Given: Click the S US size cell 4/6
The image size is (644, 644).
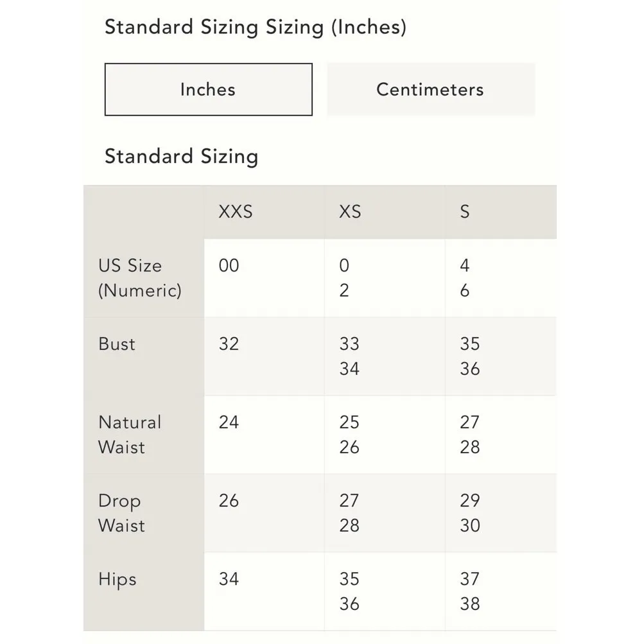Looking at the screenshot, I should click(465, 278).
